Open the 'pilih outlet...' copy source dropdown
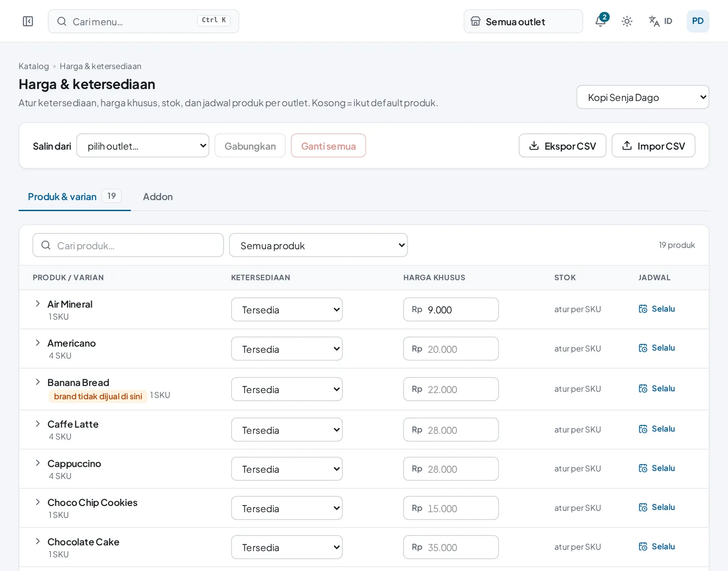This screenshot has height=571, width=728. (x=143, y=146)
